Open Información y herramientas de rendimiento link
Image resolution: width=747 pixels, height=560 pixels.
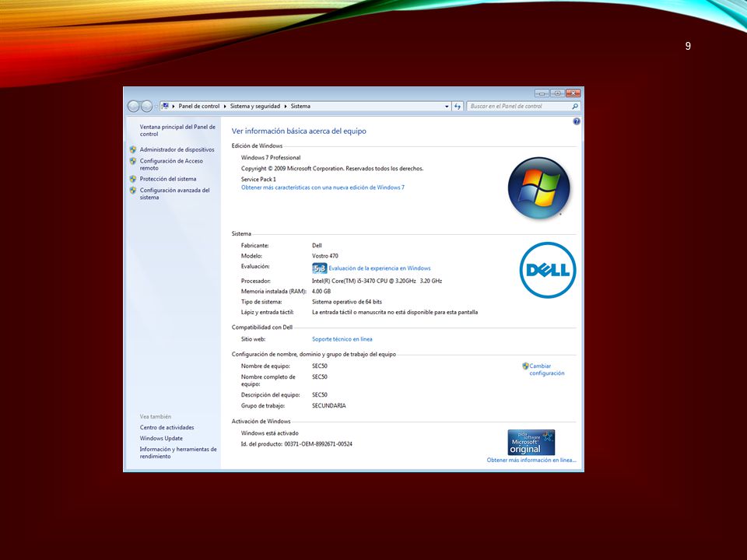tap(177, 453)
